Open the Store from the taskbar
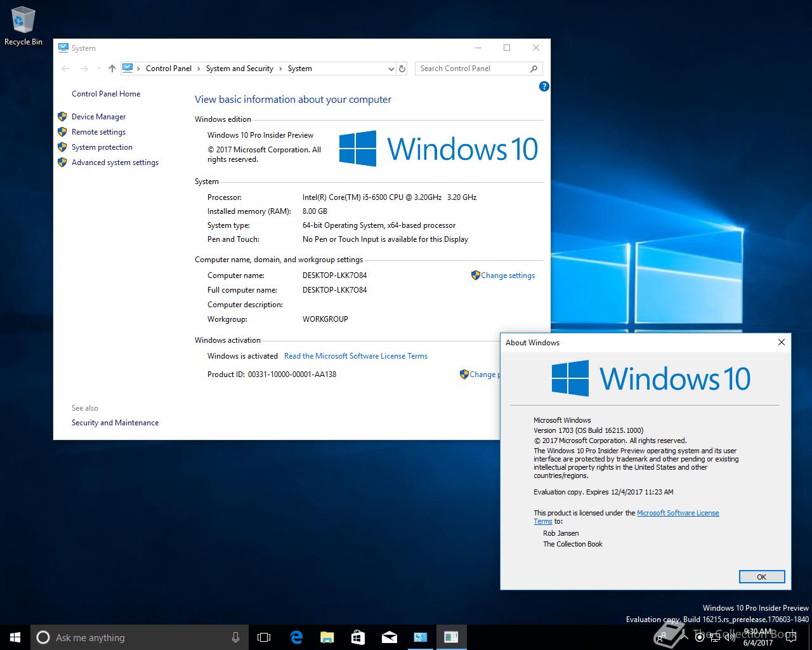 358,637
